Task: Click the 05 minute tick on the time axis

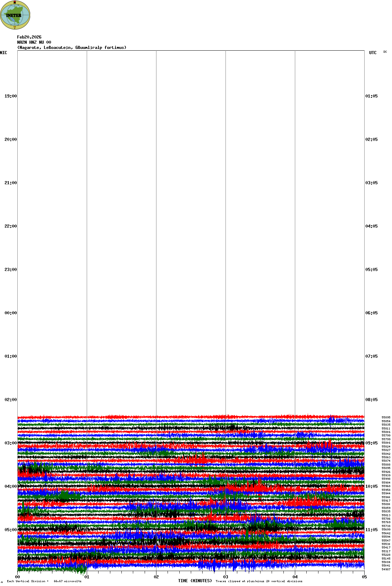Action: (364, 577)
